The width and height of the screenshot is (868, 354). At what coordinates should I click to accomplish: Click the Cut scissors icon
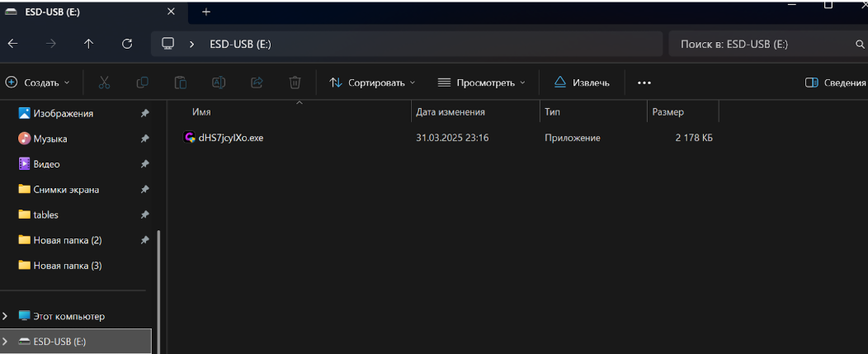[x=104, y=83]
